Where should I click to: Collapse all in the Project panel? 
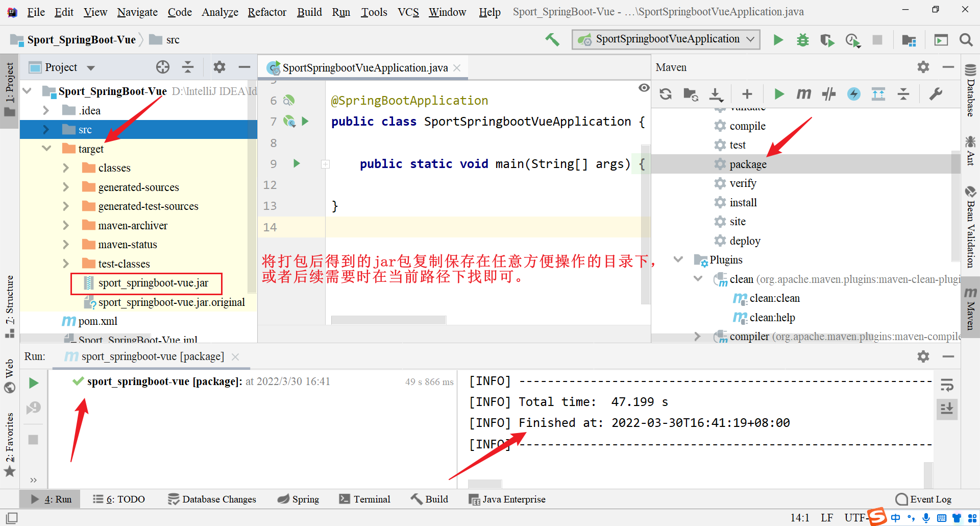pos(188,67)
